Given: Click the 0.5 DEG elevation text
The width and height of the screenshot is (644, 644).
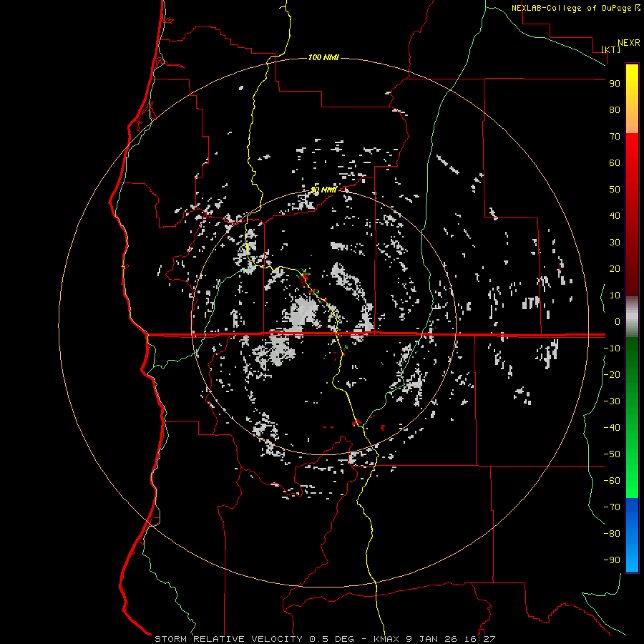Looking at the screenshot, I should tap(332, 639).
